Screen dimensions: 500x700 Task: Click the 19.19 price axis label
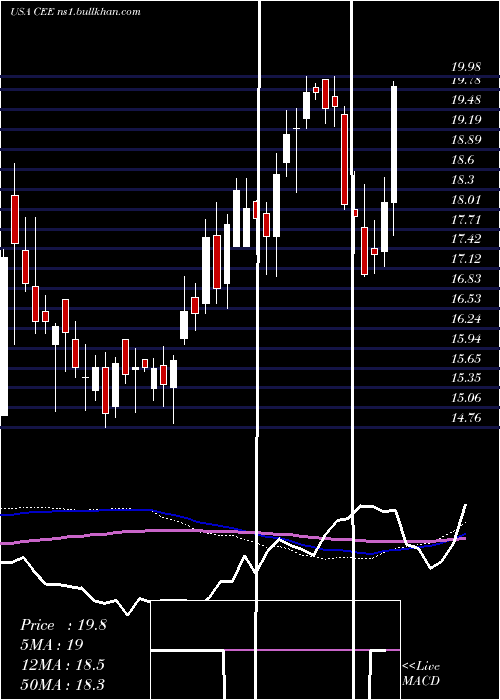click(x=466, y=120)
